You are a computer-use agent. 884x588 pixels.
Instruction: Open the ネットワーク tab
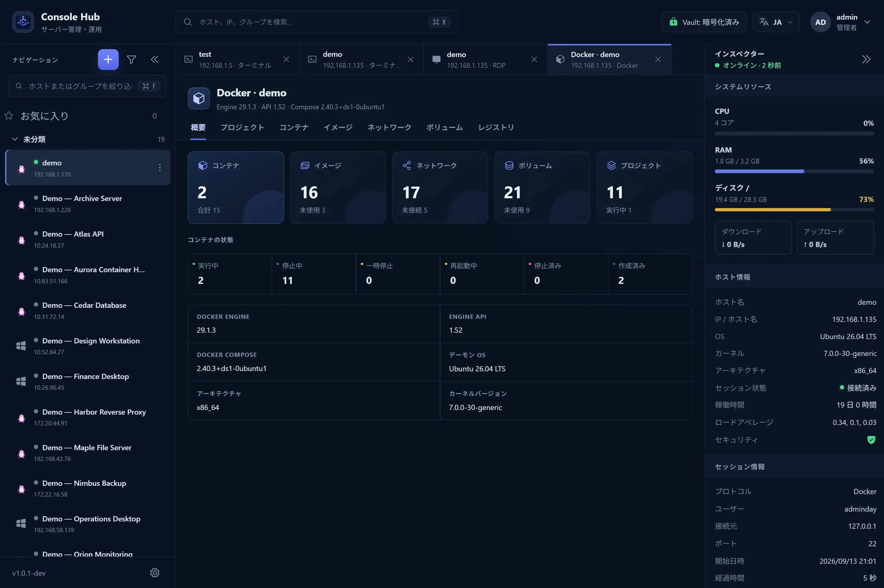point(389,127)
